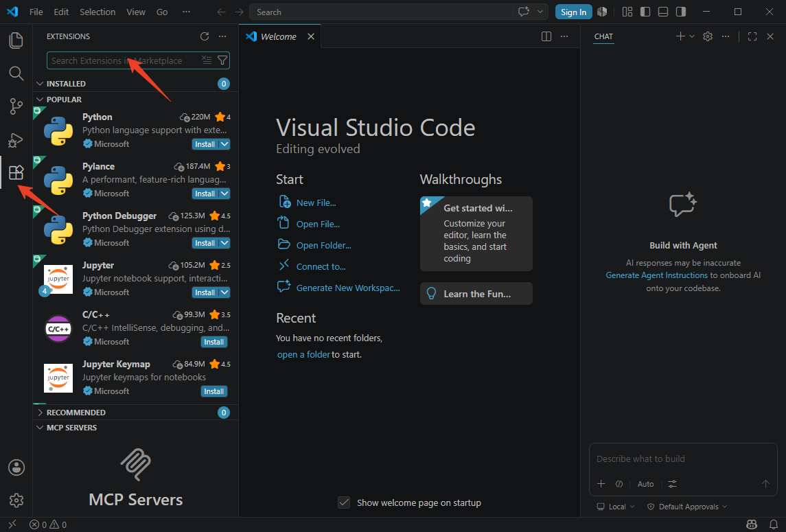Screen dimensions: 786x532
Task: Collapse the Popular section
Action: [x=40, y=100]
